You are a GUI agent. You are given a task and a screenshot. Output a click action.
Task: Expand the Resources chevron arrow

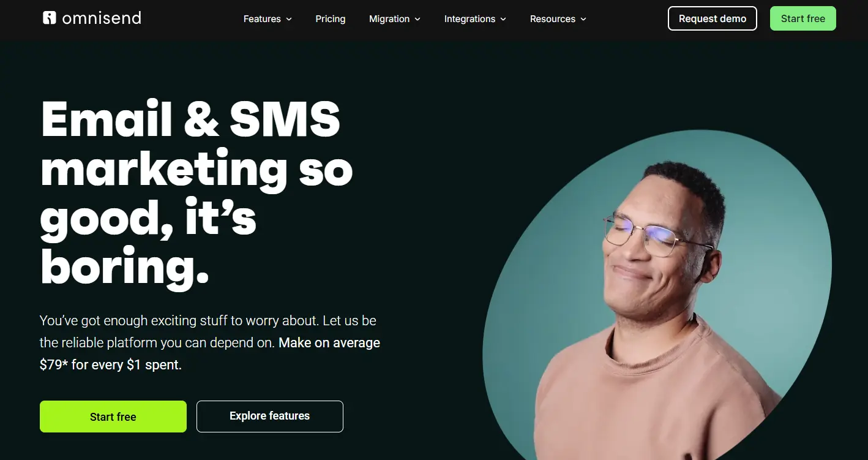(x=583, y=19)
